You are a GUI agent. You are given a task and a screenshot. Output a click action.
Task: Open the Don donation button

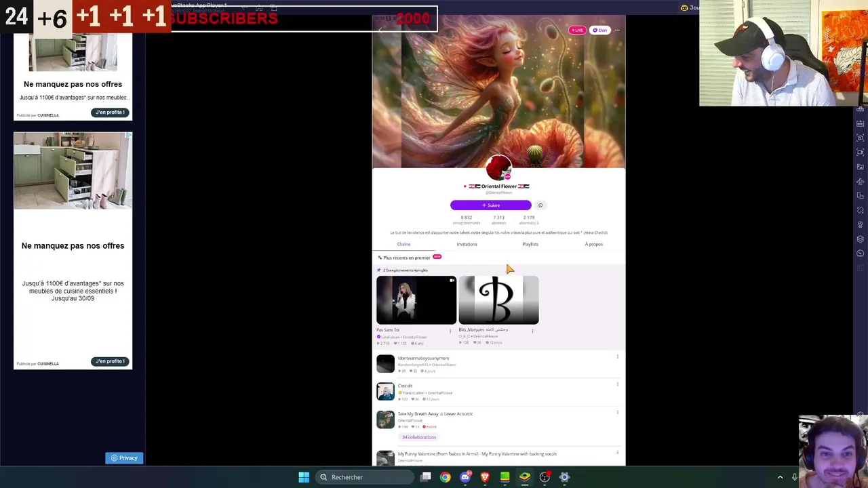[x=599, y=30]
